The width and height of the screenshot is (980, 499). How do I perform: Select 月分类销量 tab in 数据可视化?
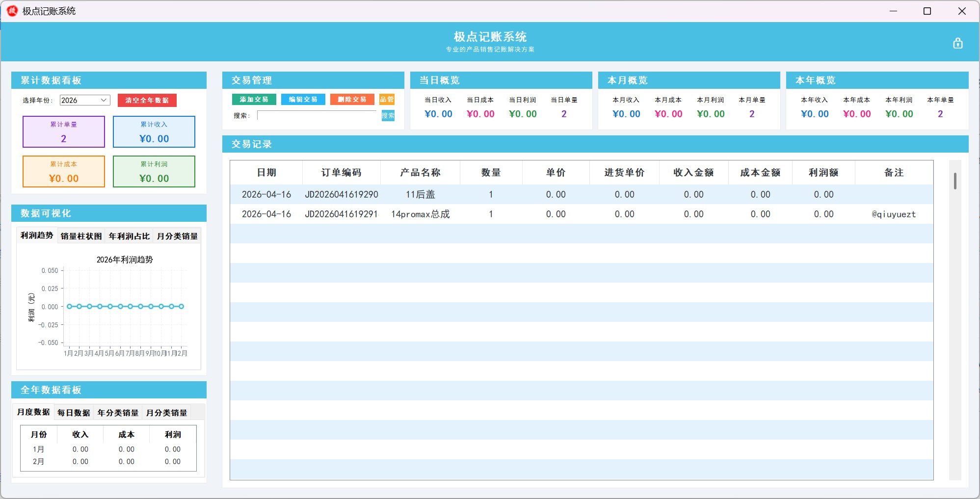177,236
